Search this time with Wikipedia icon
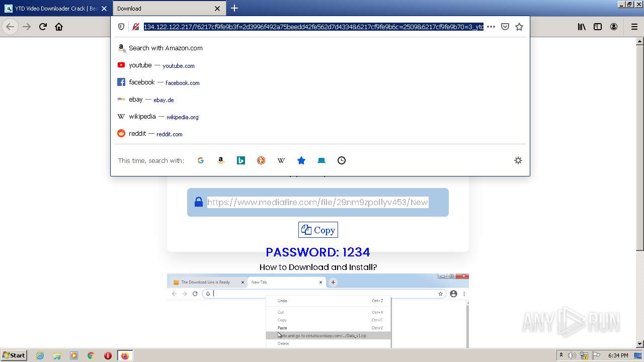 [281, 160]
